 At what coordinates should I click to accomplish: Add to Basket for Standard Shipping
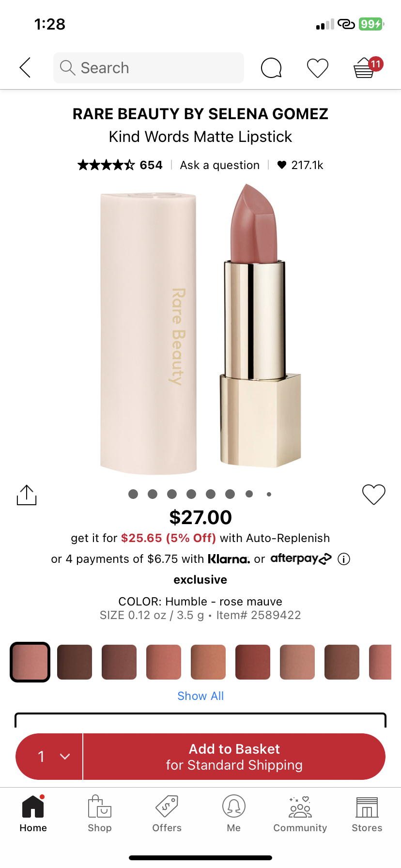tap(234, 757)
